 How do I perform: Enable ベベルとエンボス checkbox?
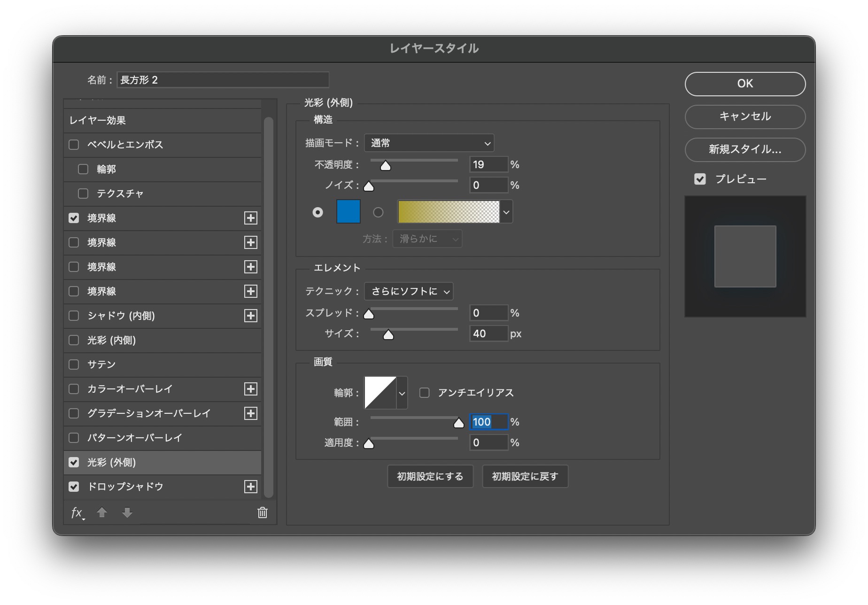pyautogui.click(x=74, y=145)
